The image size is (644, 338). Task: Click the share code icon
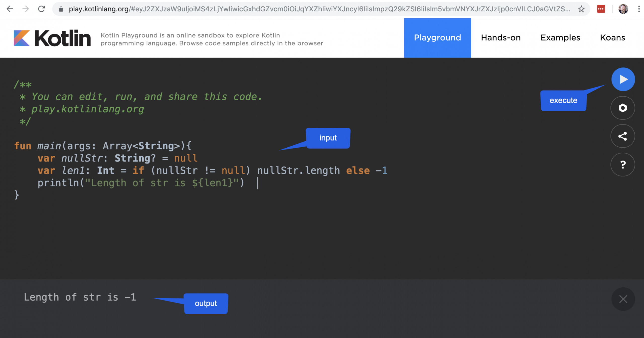[622, 136]
